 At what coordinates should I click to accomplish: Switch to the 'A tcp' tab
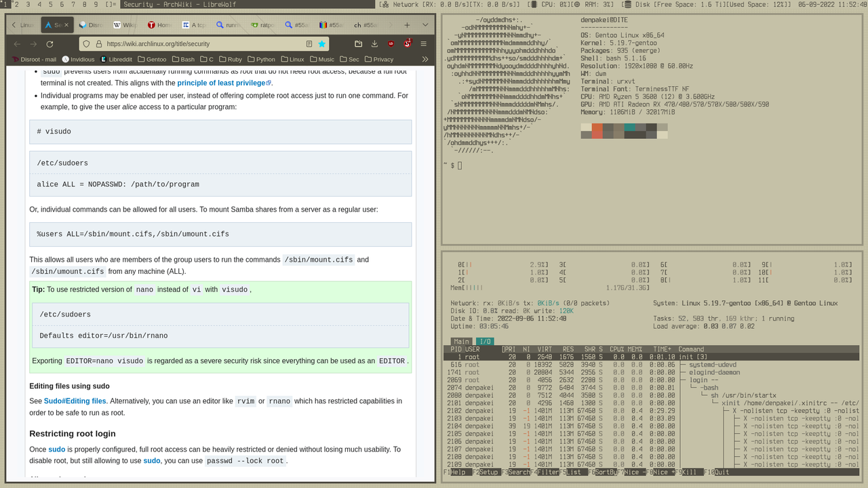click(195, 25)
